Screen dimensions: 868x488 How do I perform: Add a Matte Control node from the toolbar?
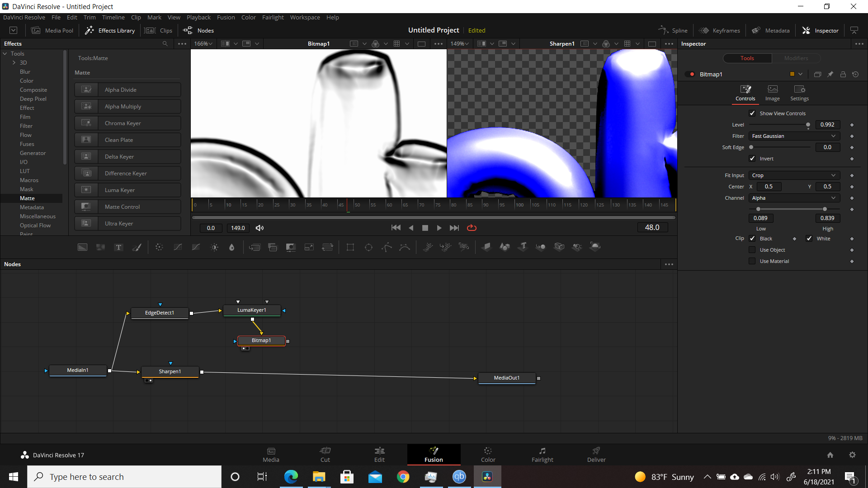click(x=291, y=247)
